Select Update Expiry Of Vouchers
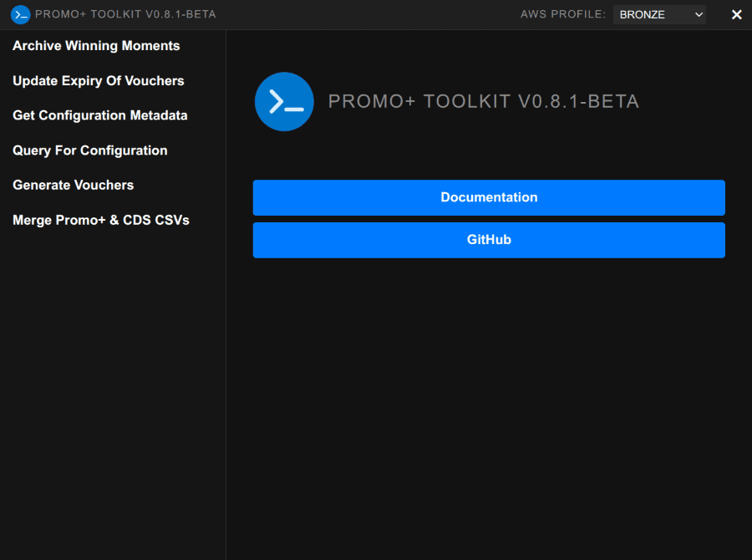752x560 pixels. [x=98, y=81]
